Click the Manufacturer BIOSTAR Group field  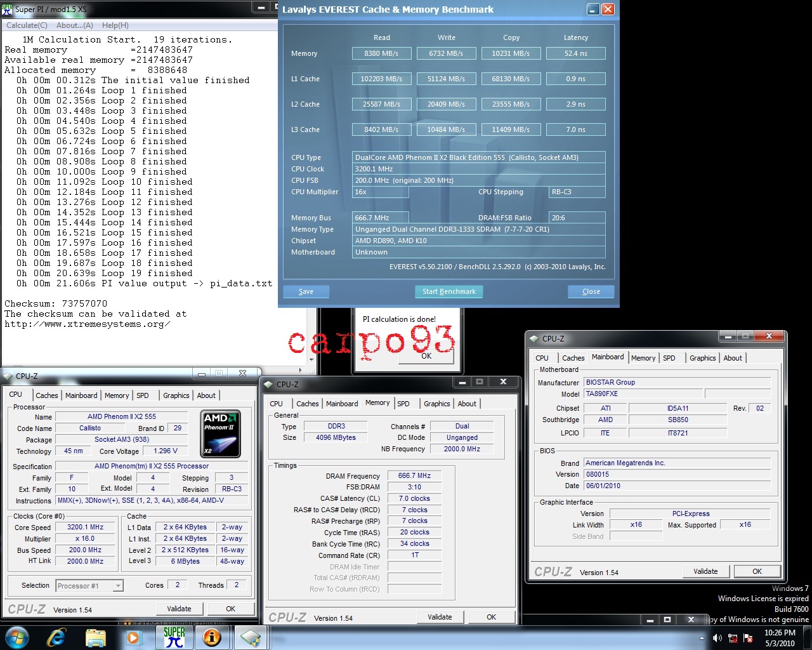(x=678, y=382)
